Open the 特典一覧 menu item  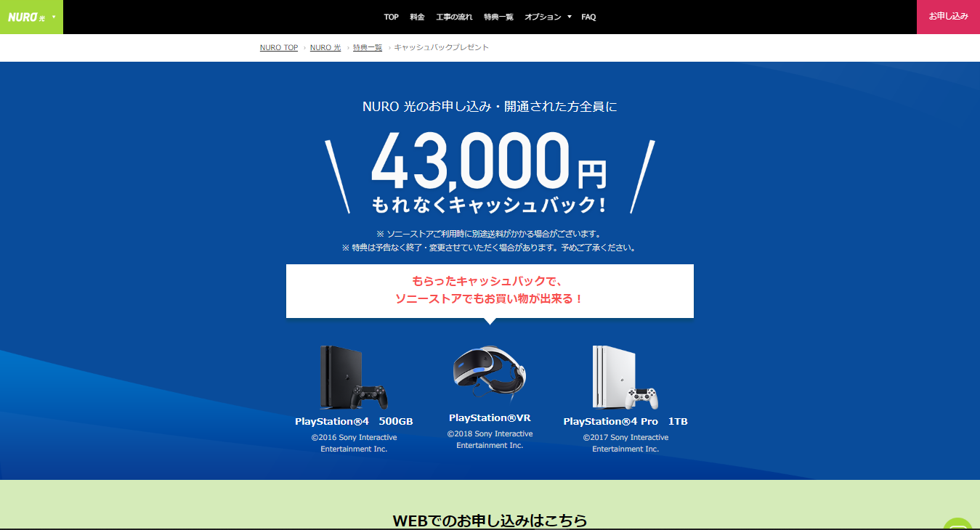[498, 17]
